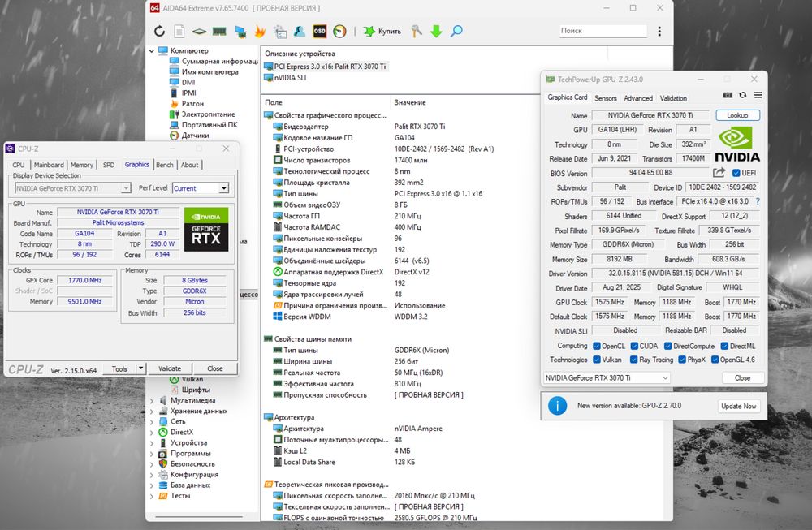Image resolution: width=812 pixels, height=530 pixels.
Task: Select the nVIDIA SLI device entry
Action: click(285, 78)
